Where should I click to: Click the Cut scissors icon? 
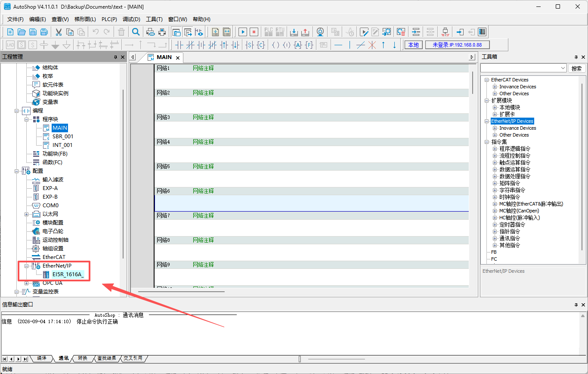click(x=59, y=32)
